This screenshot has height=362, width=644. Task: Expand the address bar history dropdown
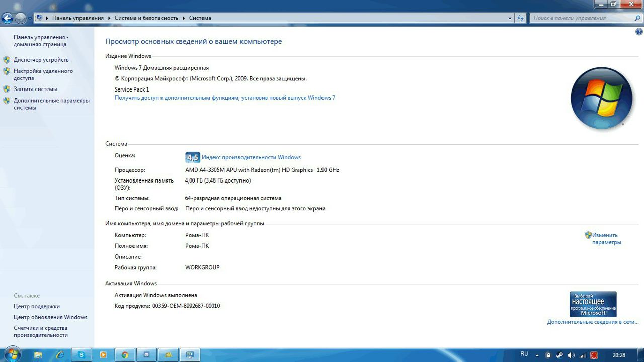point(510,18)
